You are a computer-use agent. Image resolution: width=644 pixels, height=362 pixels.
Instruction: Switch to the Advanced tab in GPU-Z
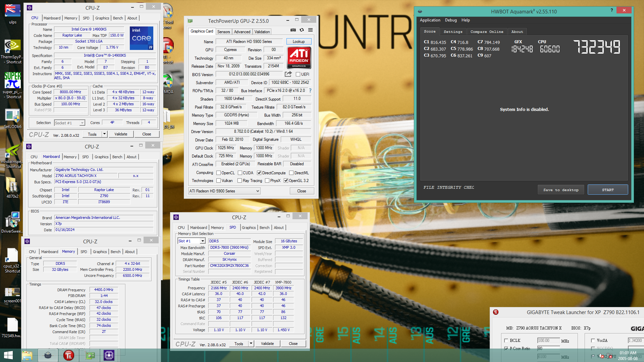[x=242, y=32]
